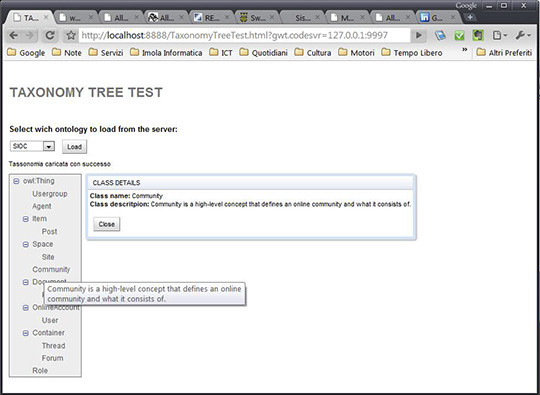Open the SIOC ontology dropdown

32,146
